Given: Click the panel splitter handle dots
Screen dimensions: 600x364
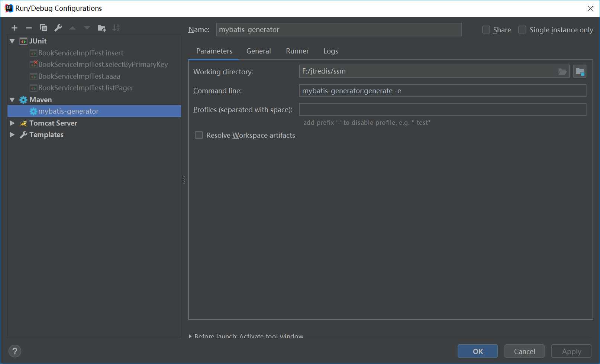Looking at the screenshot, I should (x=184, y=180).
